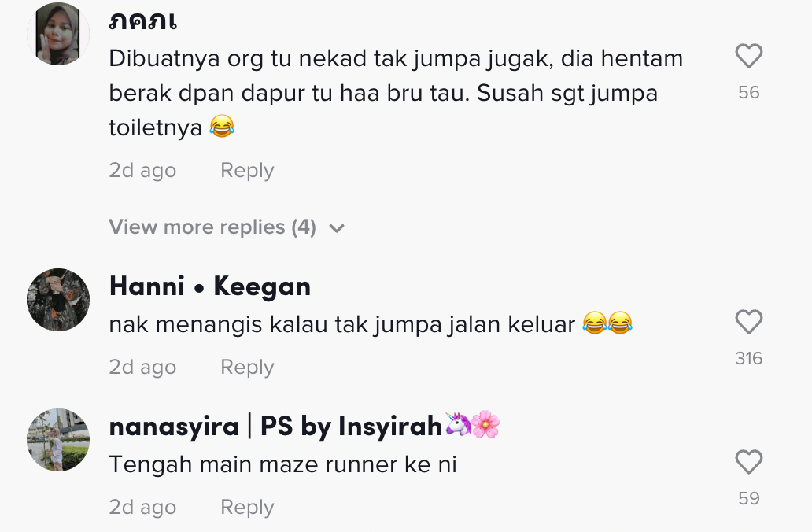Image resolution: width=812 pixels, height=532 pixels.
Task: Click the 316 likes count
Action: point(749,358)
